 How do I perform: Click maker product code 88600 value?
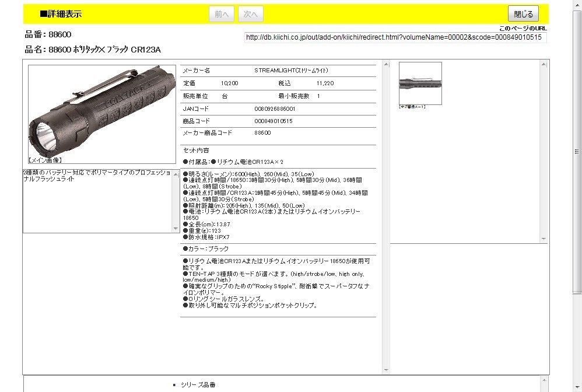(262, 132)
